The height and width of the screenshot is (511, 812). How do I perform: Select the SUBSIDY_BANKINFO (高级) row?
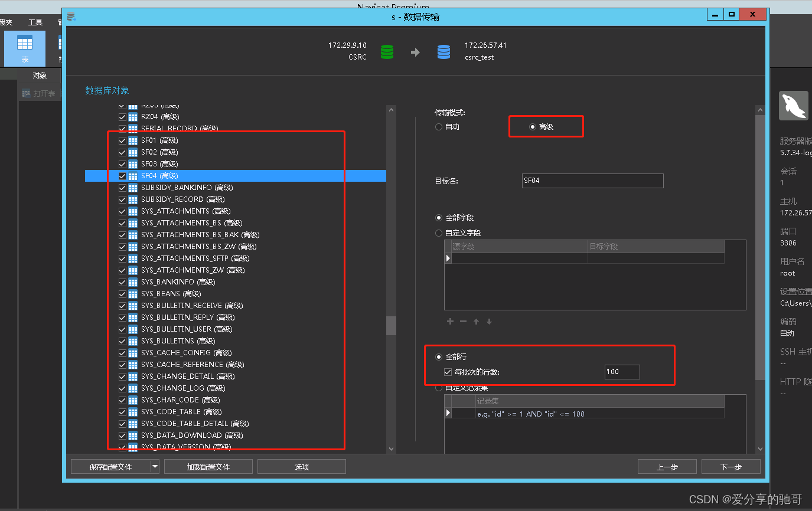(x=236, y=188)
